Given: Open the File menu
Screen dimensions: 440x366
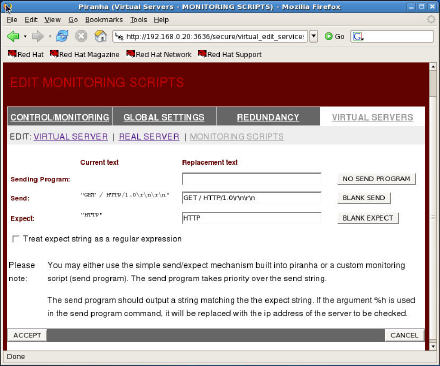Looking at the screenshot, I should tap(12, 20).
